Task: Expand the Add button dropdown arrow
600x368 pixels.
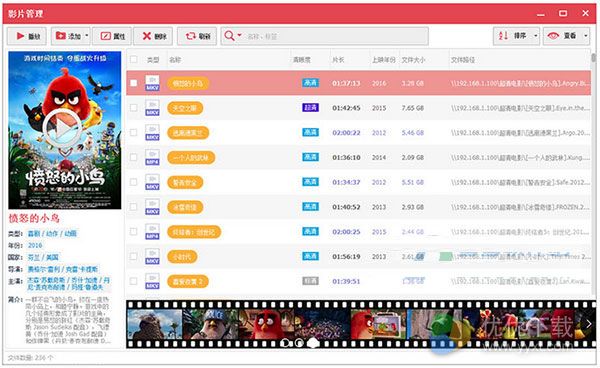Action: 86,36
